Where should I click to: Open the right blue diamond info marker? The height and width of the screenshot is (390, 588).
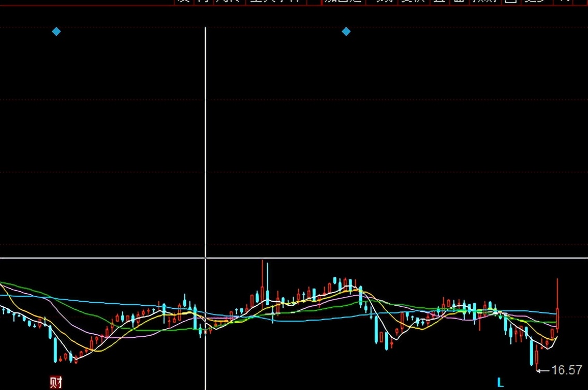click(346, 32)
